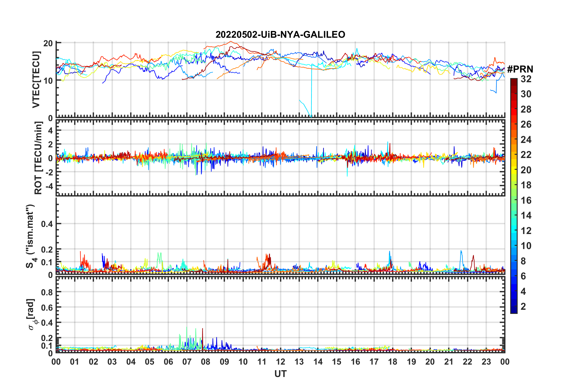561x392 pixels.
Task: Click the #PRN colorbar title
Action: point(520,69)
